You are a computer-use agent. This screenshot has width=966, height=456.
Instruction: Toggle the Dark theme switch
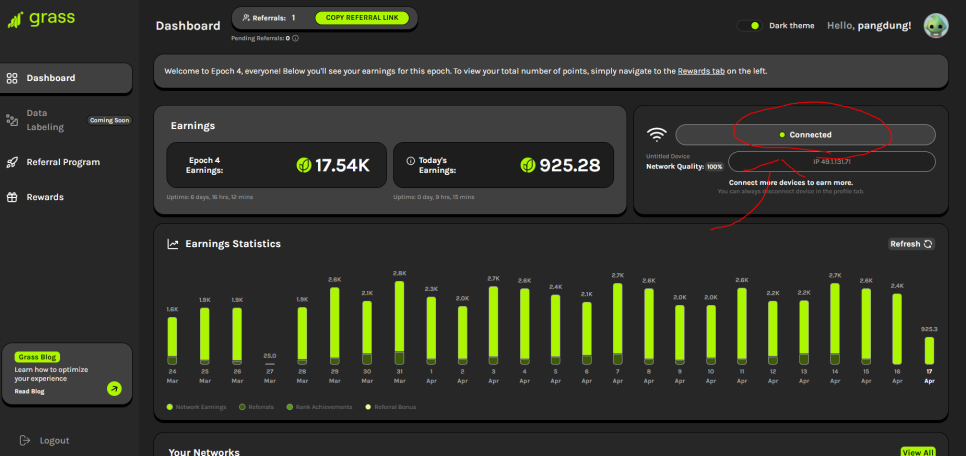point(750,26)
